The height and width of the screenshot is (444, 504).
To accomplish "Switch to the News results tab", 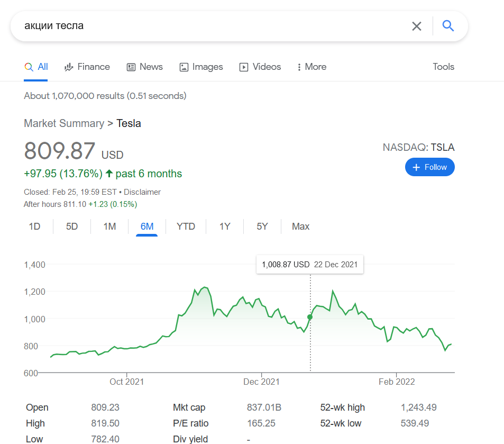I will pos(145,67).
